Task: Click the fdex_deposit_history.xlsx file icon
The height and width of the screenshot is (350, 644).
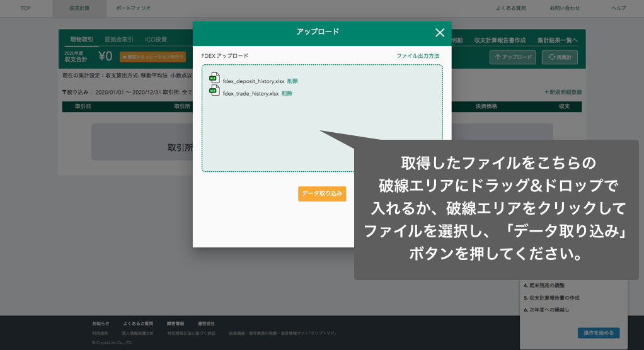Action: pyautogui.click(x=214, y=78)
